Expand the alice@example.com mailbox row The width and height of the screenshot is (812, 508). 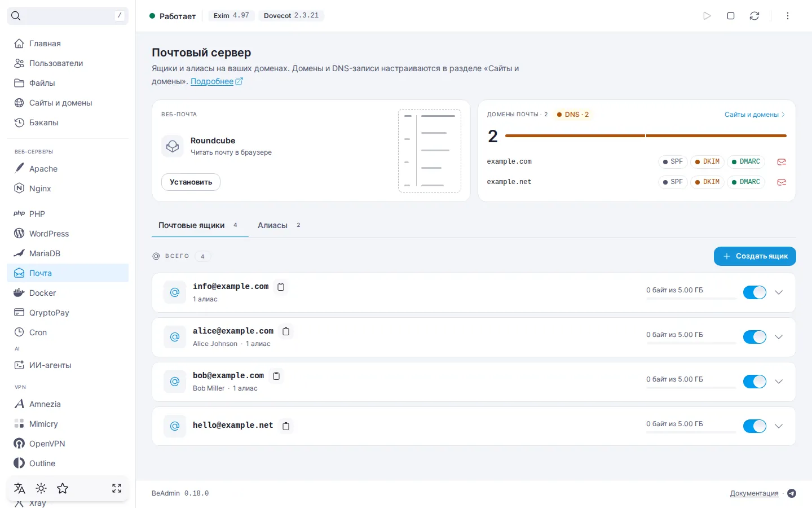tap(779, 337)
